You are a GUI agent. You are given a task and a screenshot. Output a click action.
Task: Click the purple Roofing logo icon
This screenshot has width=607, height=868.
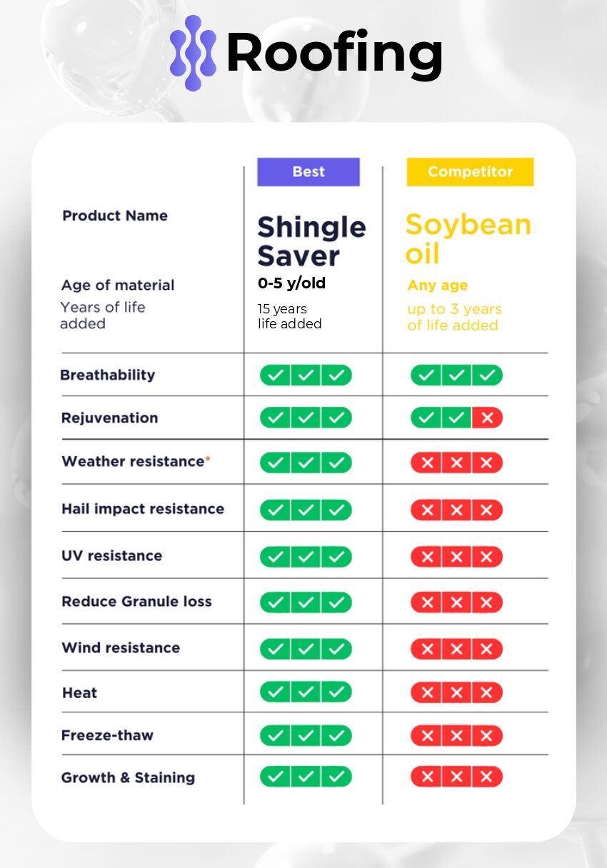193,54
